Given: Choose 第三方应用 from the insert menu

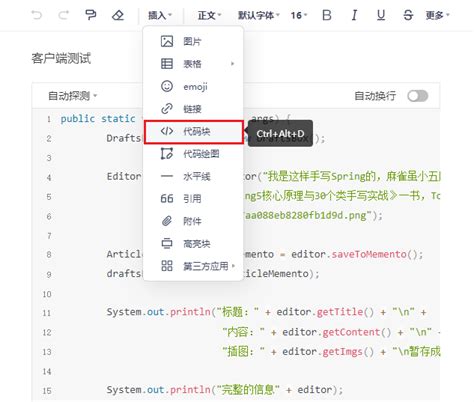Looking at the screenshot, I should (x=193, y=266).
